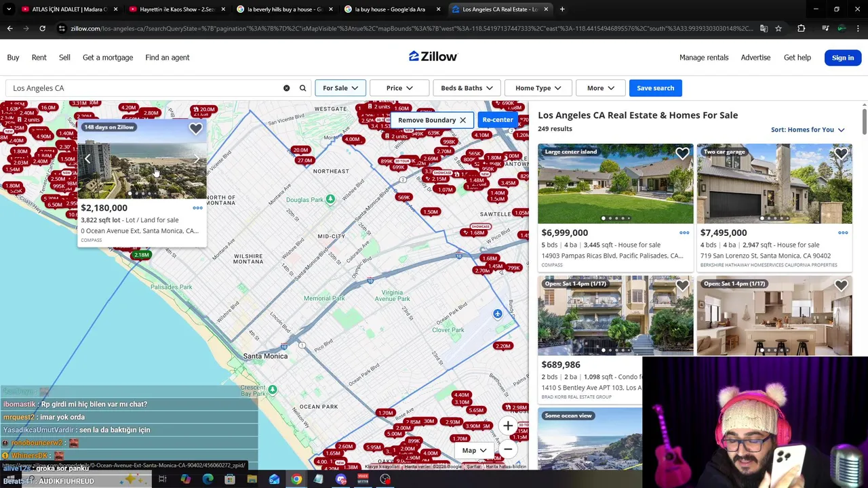868x488 pixels.
Task: Open the For Sale filter dropdown
Action: pyautogui.click(x=340, y=88)
